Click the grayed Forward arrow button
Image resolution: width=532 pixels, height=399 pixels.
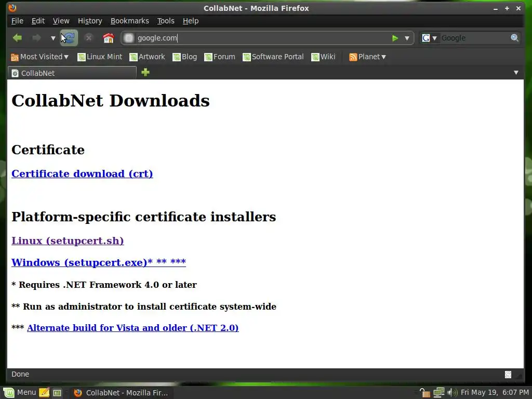pos(36,37)
